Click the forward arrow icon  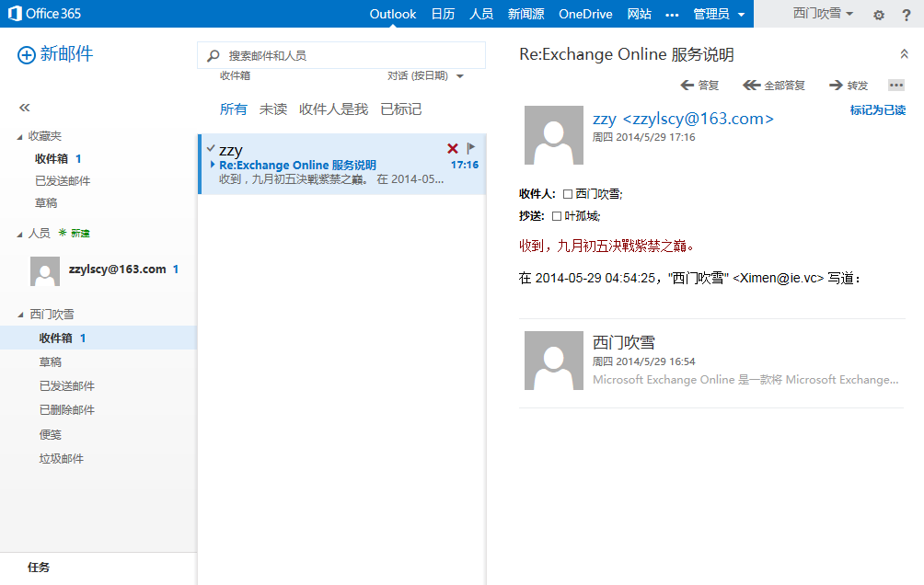click(x=836, y=86)
